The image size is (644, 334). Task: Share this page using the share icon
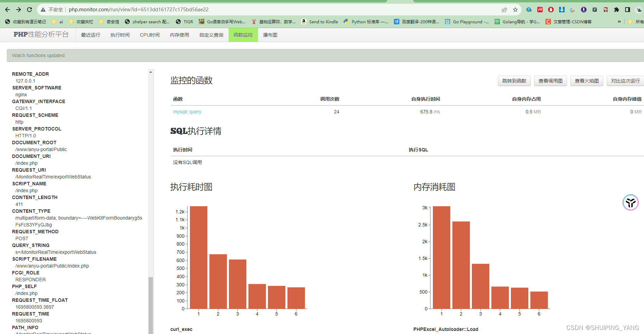[504, 10]
